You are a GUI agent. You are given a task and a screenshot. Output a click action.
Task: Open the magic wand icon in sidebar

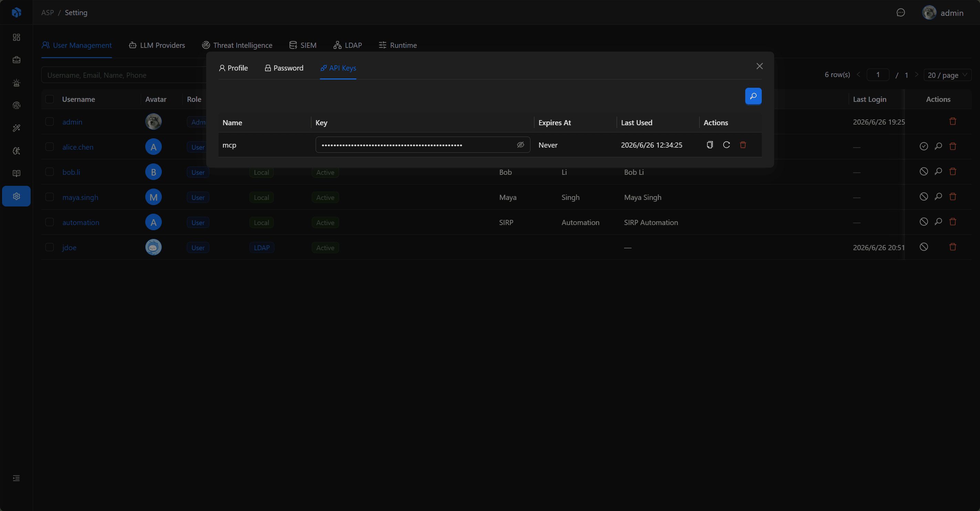click(x=17, y=128)
